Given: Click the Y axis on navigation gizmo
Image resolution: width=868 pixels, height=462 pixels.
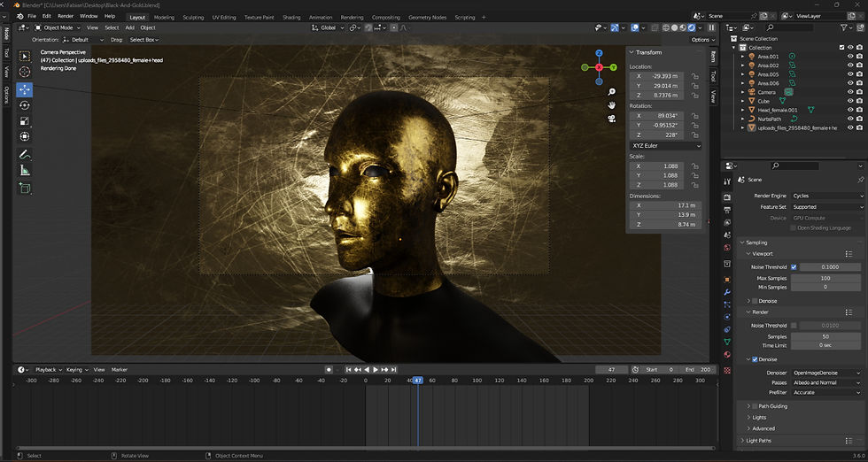Looking at the screenshot, I should tap(613, 67).
